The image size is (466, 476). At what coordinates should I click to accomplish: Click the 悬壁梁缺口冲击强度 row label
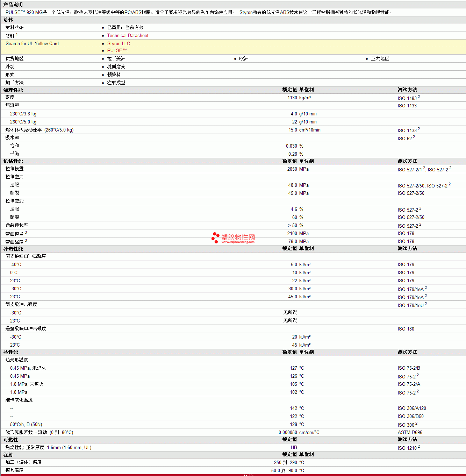coord(26,329)
